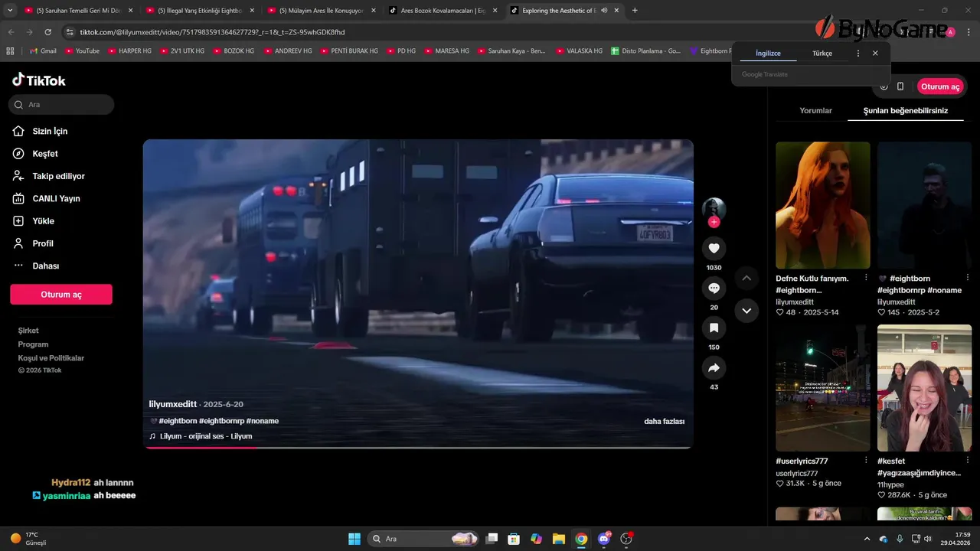
Task: Open #kesfet laughing girl video thumbnail
Action: point(924,388)
